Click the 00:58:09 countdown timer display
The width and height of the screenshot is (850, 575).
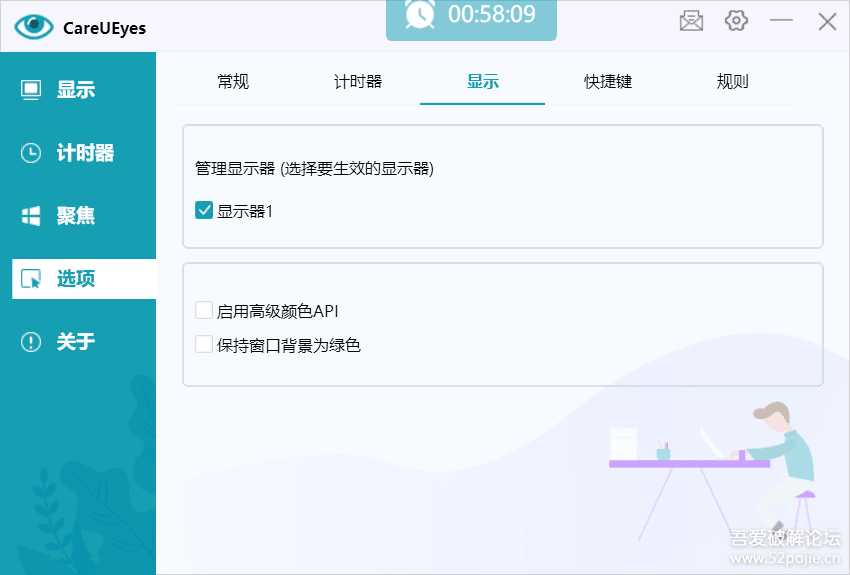491,15
